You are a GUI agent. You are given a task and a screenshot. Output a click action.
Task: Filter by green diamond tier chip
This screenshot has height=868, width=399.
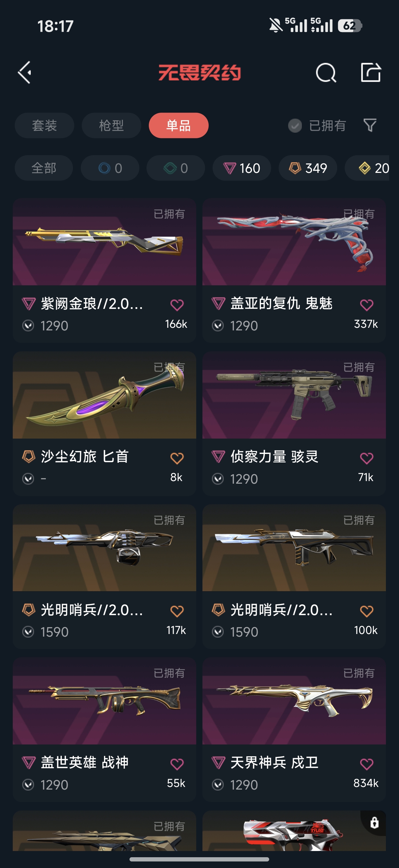pyautogui.click(x=176, y=168)
